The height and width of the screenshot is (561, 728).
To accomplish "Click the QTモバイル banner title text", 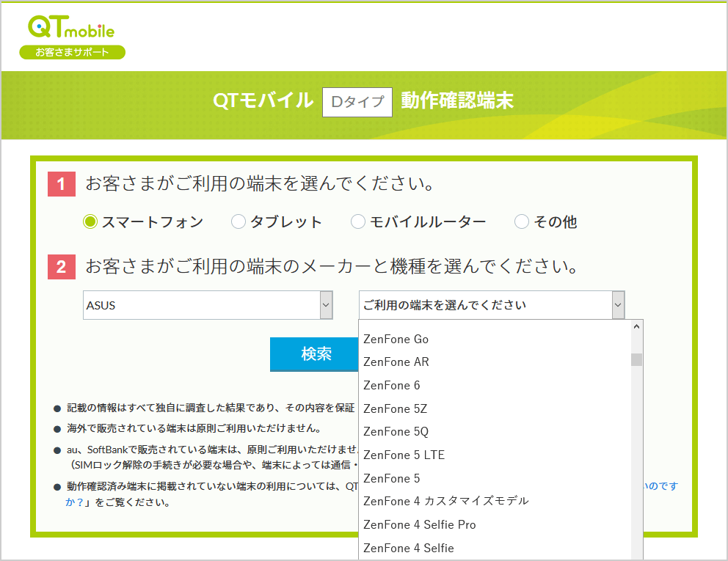I will tap(263, 100).
